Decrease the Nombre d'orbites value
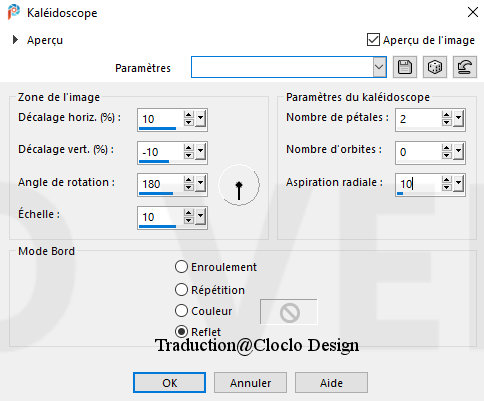Viewport: 484px width, 401px height. point(446,155)
